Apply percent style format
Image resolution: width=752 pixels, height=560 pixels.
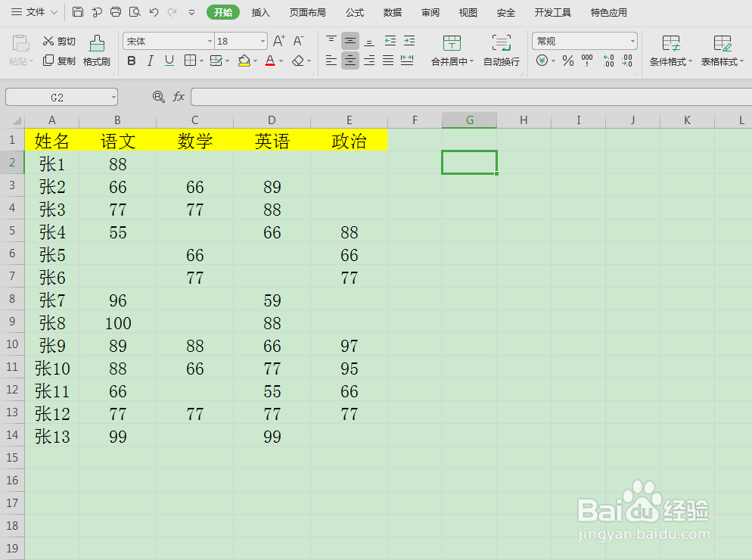pyautogui.click(x=568, y=61)
